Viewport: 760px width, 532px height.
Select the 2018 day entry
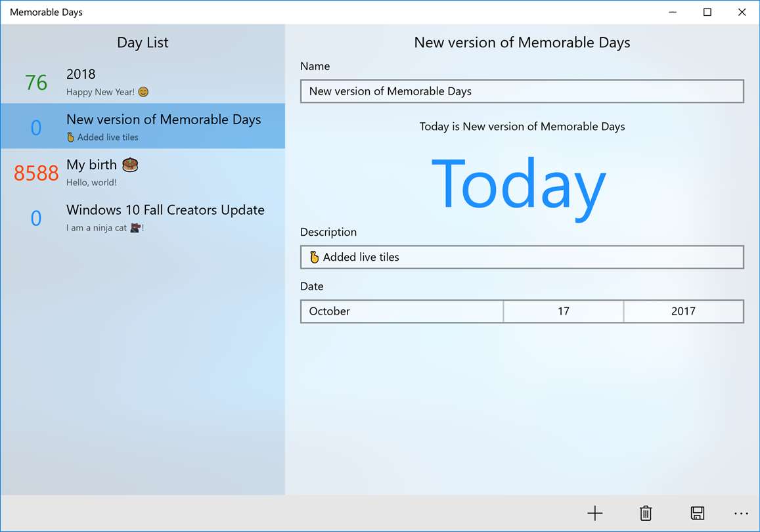click(143, 81)
